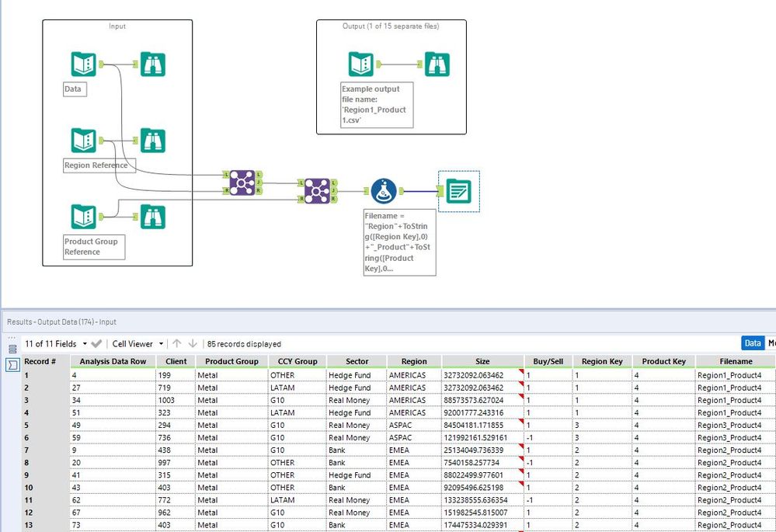Select the Browse tool in Output container
This screenshot has width=776, height=532.
(437, 64)
